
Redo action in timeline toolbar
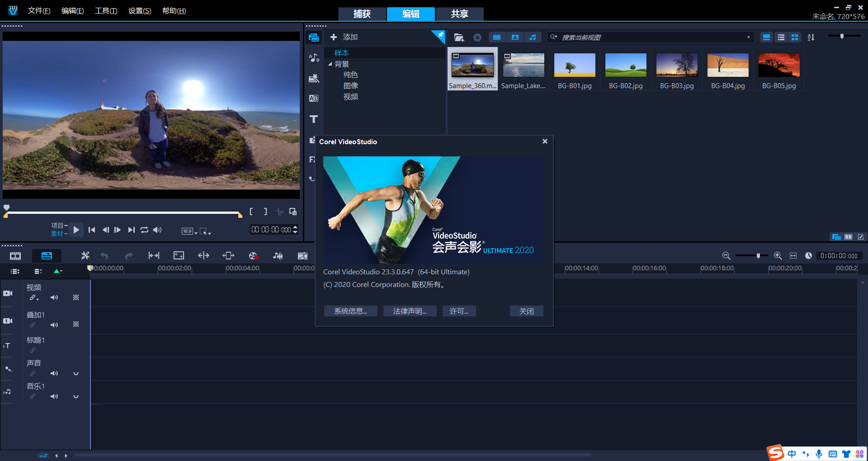(129, 256)
